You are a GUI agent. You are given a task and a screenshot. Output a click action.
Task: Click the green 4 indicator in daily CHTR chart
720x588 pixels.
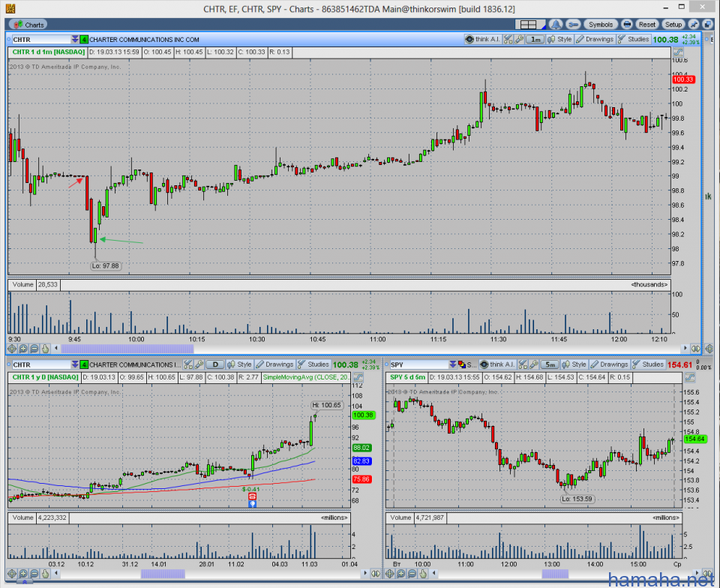click(84, 364)
